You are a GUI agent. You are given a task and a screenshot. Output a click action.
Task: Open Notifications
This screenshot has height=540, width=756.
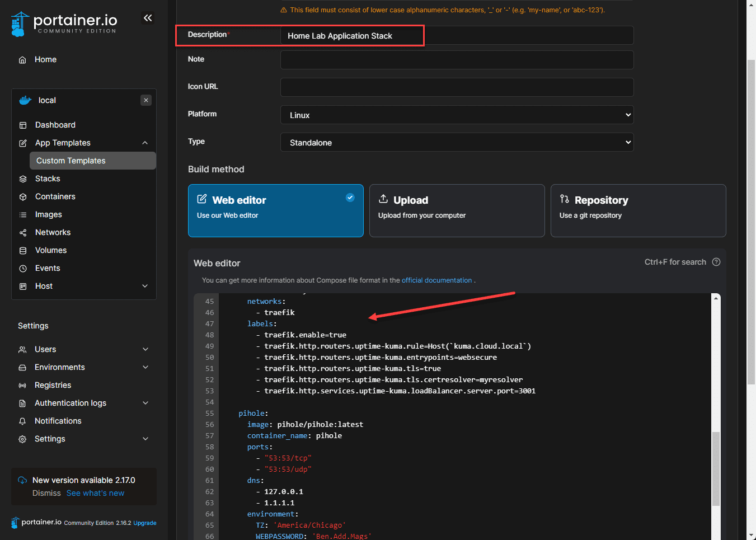58,421
